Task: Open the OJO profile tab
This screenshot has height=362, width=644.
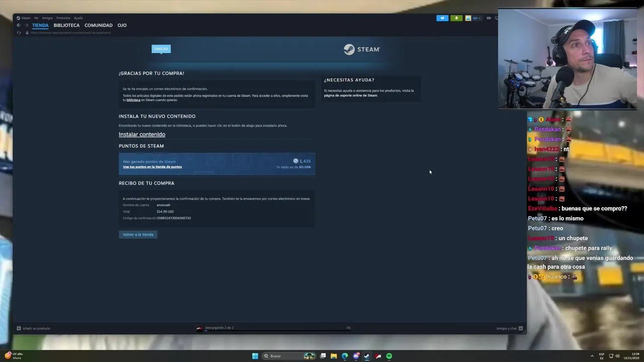Action: (x=122, y=25)
